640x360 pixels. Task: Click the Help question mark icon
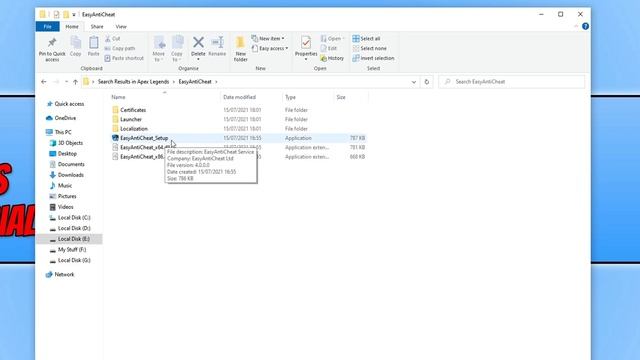(585, 26)
